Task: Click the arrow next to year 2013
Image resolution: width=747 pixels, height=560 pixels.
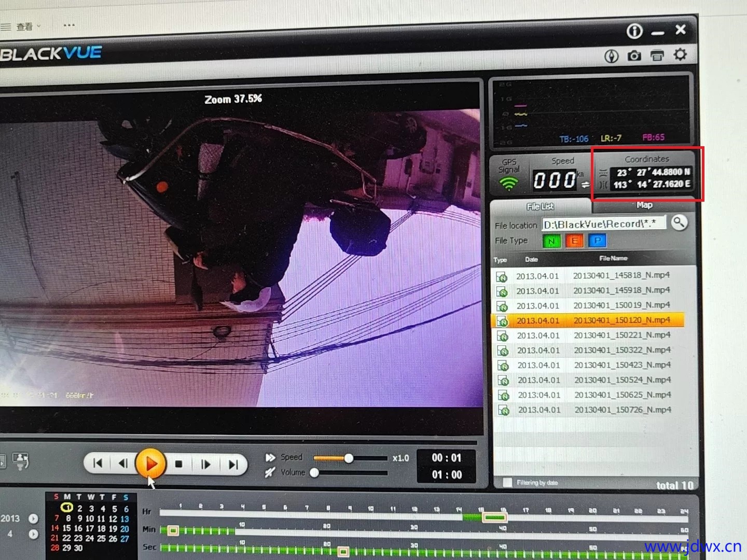Action: click(x=33, y=519)
